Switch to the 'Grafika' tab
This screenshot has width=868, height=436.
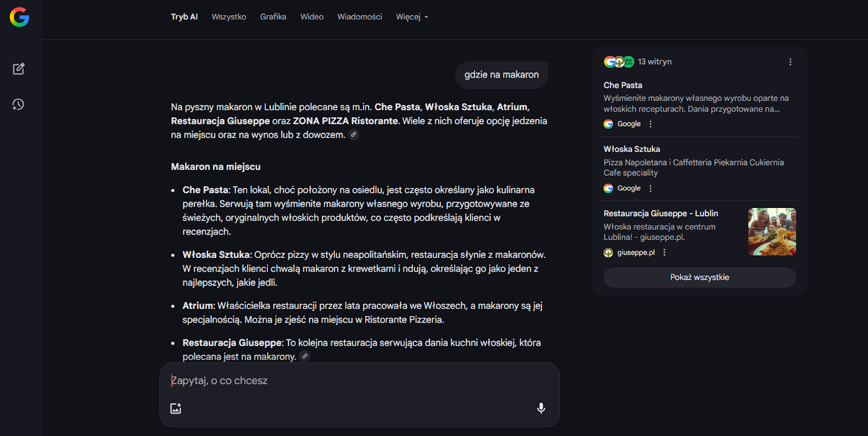(273, 17)
